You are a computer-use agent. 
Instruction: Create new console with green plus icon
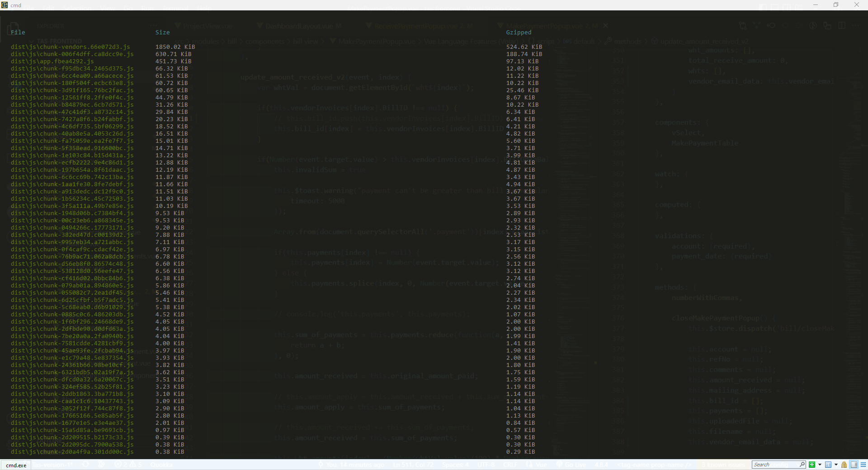pos(812,465)
